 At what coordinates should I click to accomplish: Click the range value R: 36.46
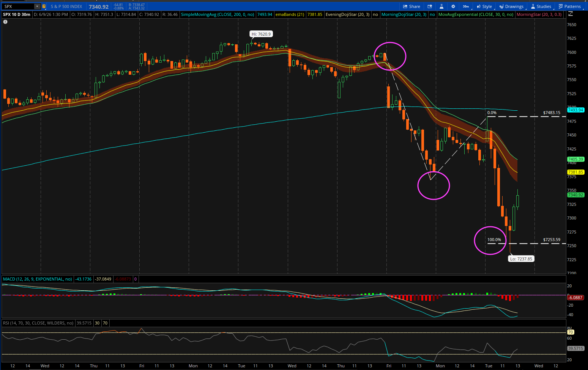click(x=170, y=14)
